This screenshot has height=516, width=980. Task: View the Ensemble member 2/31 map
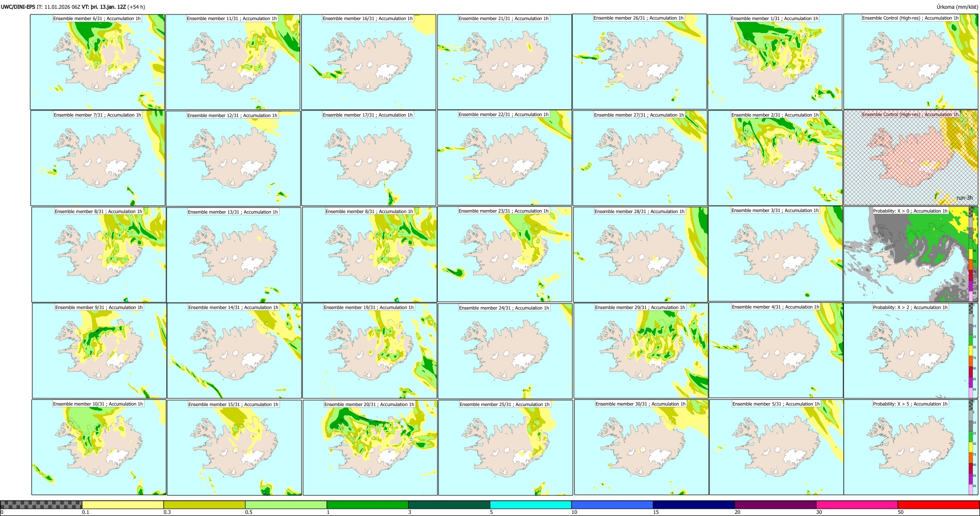776,158
